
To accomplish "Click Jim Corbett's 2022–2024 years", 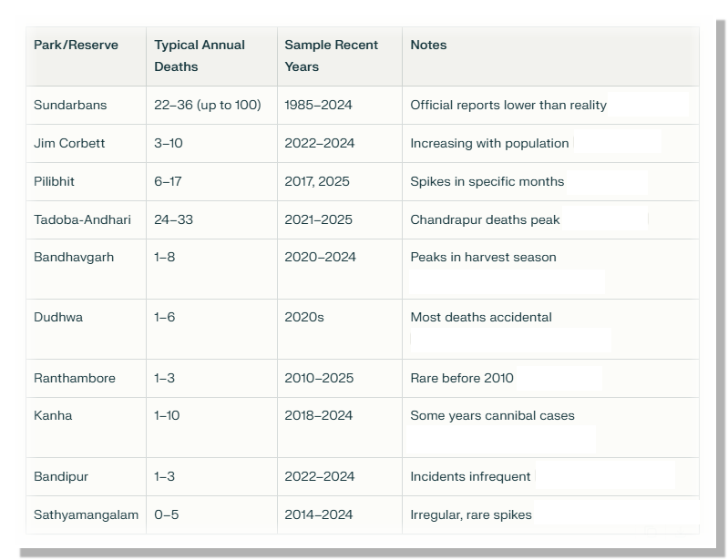I will click(x=320, y=143).
